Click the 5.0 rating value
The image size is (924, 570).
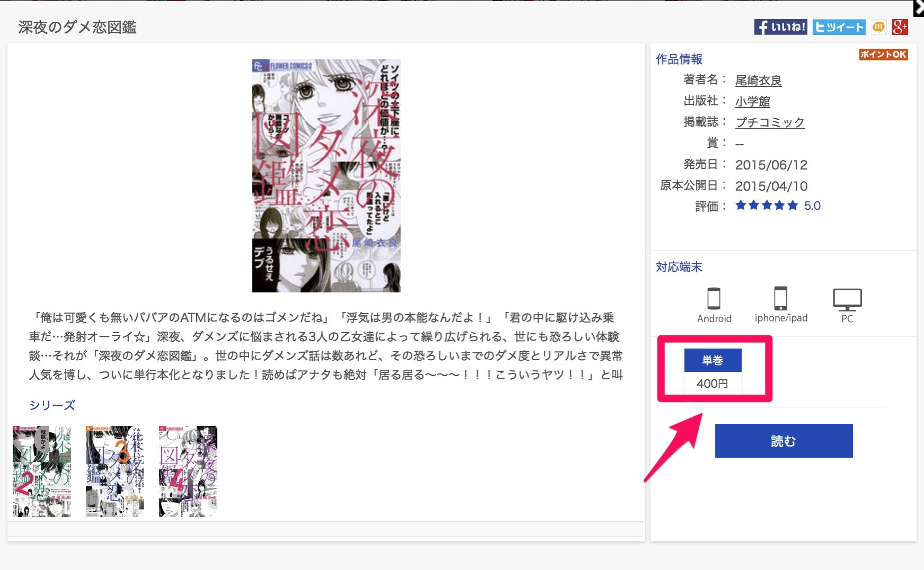point(812,206)
